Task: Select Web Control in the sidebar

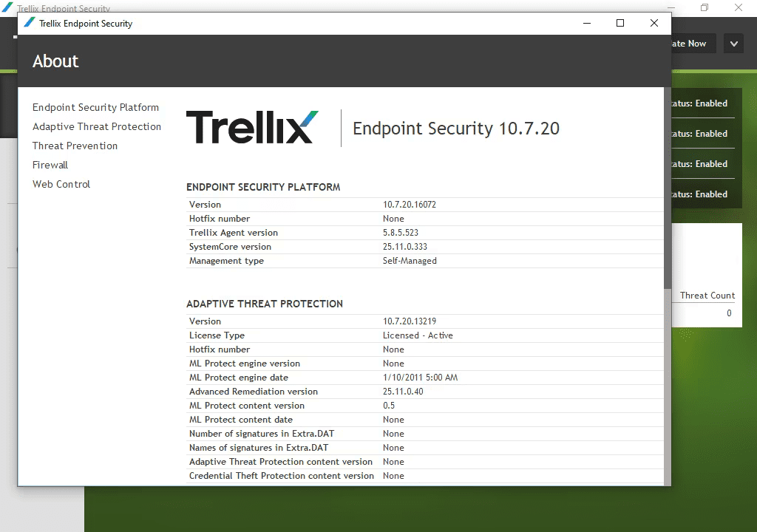Action: (61, 184)
